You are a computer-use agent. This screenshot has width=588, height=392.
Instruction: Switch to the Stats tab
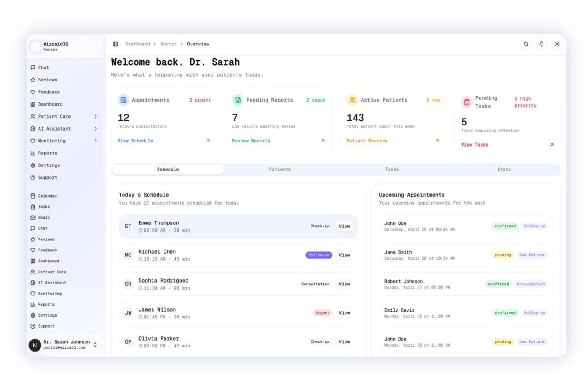(x=504, y=169)
